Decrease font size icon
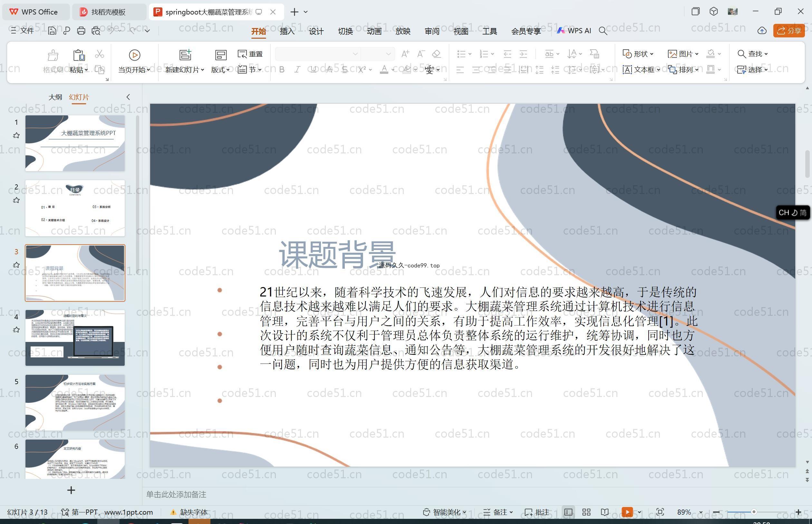 (x=421, y=54)
